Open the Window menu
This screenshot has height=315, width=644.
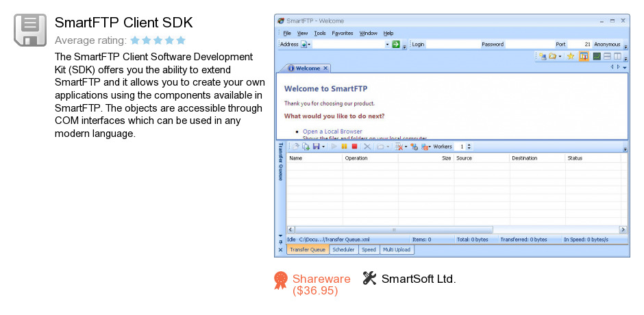369,34
